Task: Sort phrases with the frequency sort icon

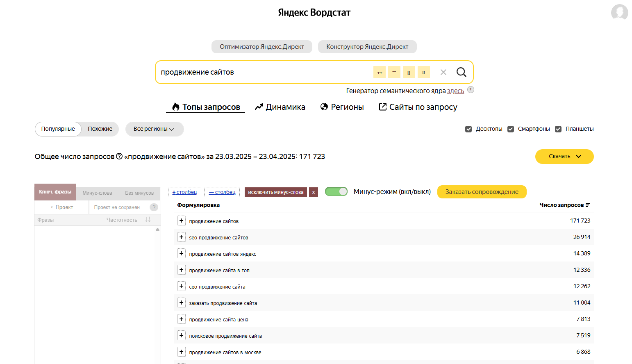Action: tap(148, 220)
